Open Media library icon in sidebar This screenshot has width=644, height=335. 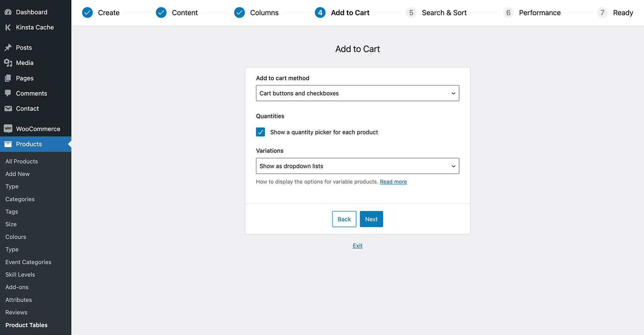point(8,63)
